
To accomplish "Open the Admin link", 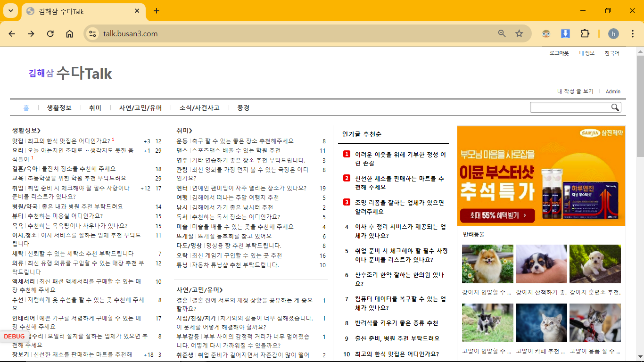I will (x=613, y=91).
